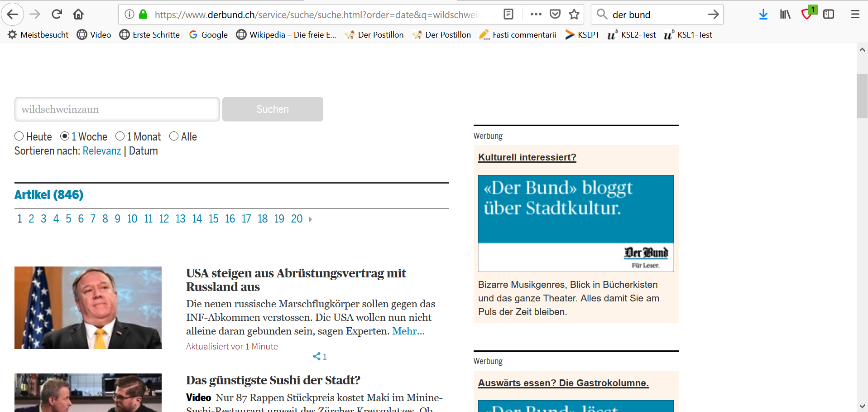The width and height of the screenshot is (868, 412).
Task: Click scrollbar up arrow
Action: click(x=862, y=50)
